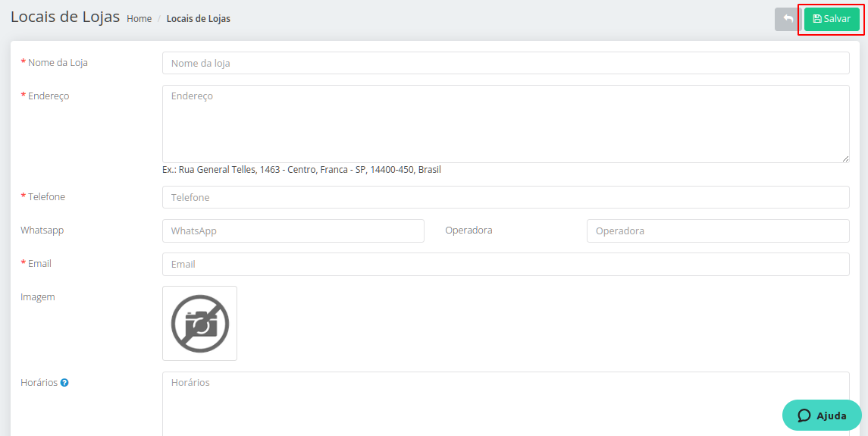The width and height of the screenshot is (868, 436).
Task: Save the store with the Salvar button
Action: 832,19
